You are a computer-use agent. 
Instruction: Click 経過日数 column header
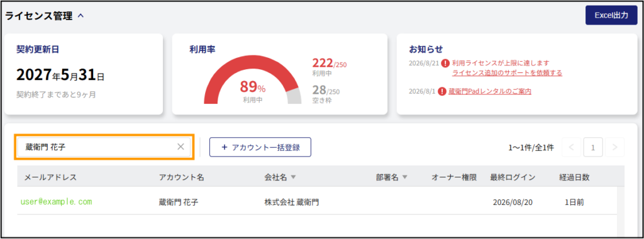pyautogui.click(x=574, y=177)
